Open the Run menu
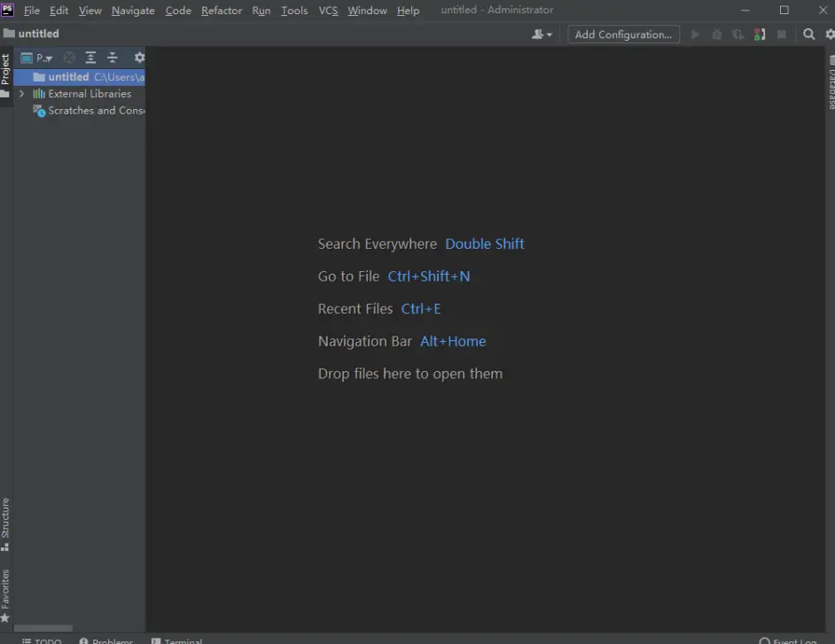This screenshot has width=835, height=644. pos(261,10)
